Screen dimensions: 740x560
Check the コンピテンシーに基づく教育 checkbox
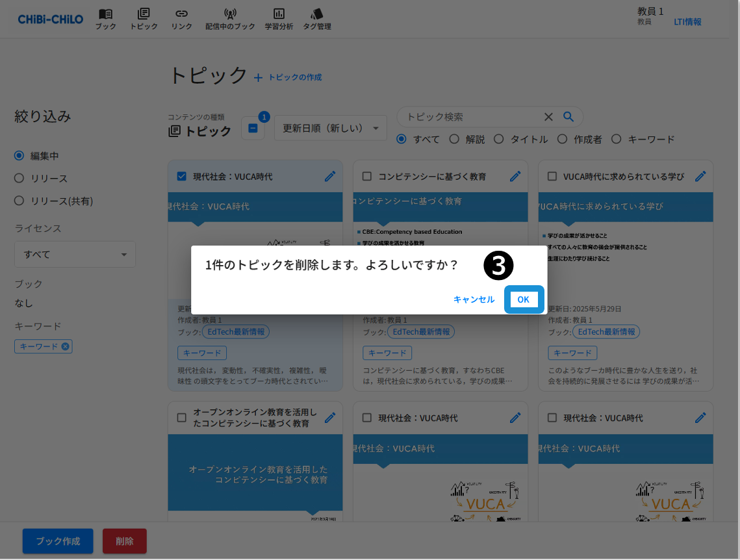[x=367, y=176]
